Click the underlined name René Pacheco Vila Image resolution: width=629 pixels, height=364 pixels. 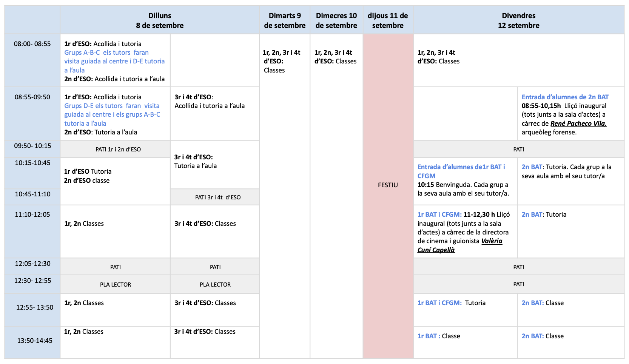pyautogui.click(x=578, y=123)
